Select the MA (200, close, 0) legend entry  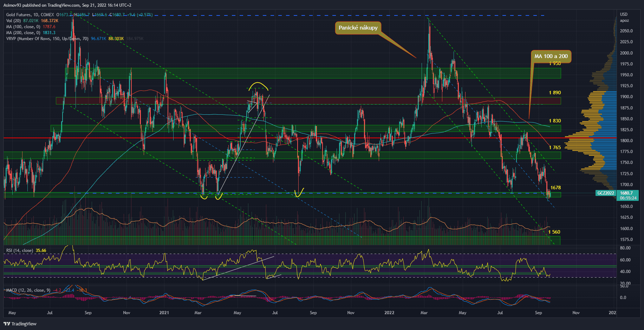[23, 33]
